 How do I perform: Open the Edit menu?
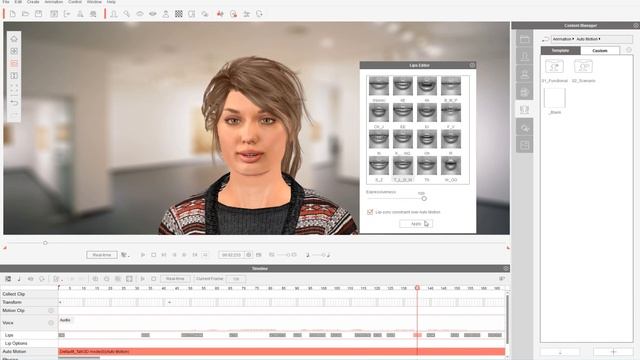point(18,2)
